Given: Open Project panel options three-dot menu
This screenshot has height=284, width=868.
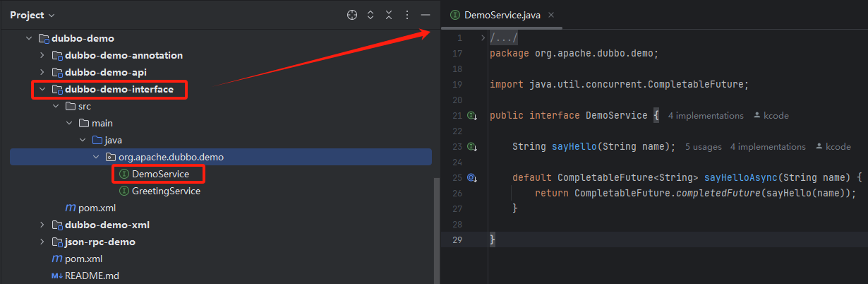Looking at the screenshot, I should [406, 15].
